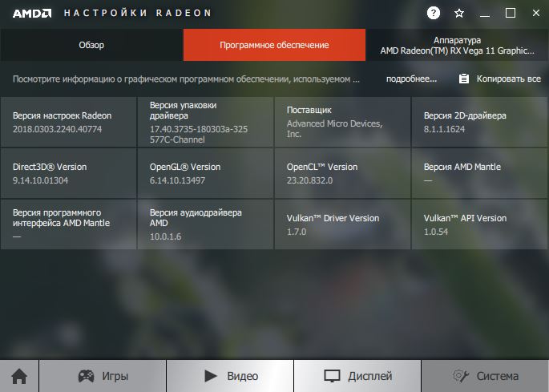This screenshot has width=549, height=392.
Task: Click the value 2018.0303.2240.40774
Action: [57, 129]
